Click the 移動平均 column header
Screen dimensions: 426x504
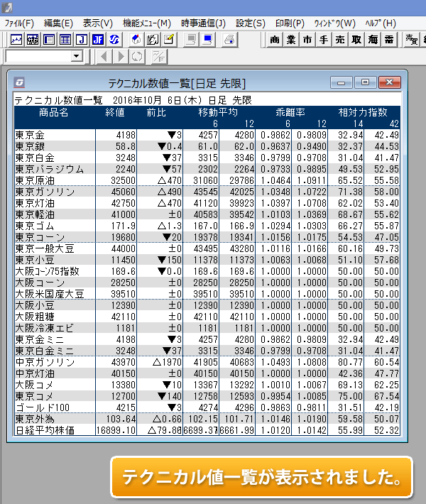click(x=218, y=112)
